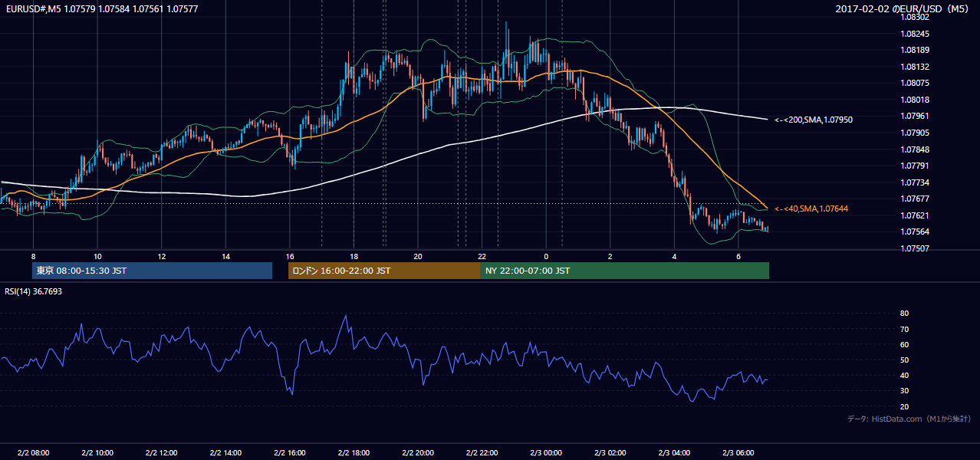
Task: Click the 2/3 02:00 date label
Action: (610, 452)
